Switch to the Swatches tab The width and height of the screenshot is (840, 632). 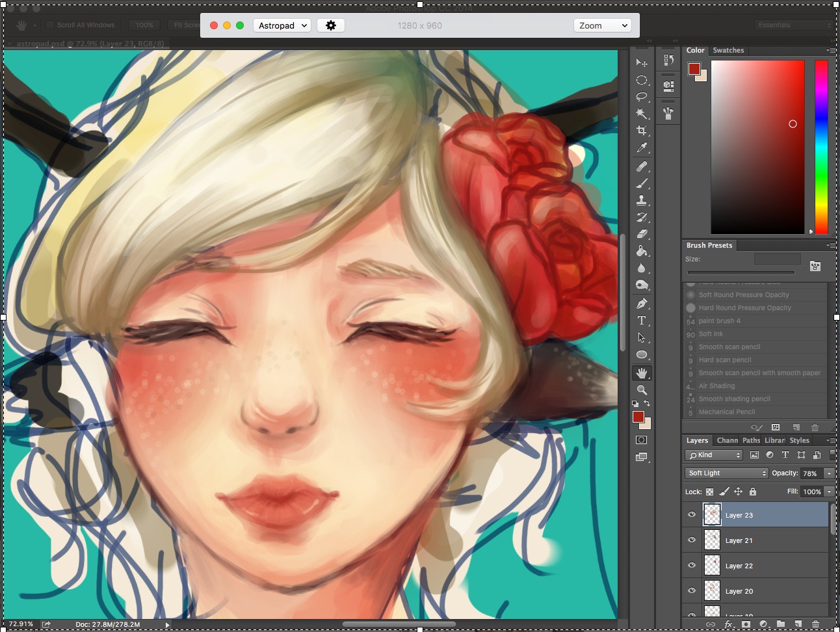tap(728, 50)
